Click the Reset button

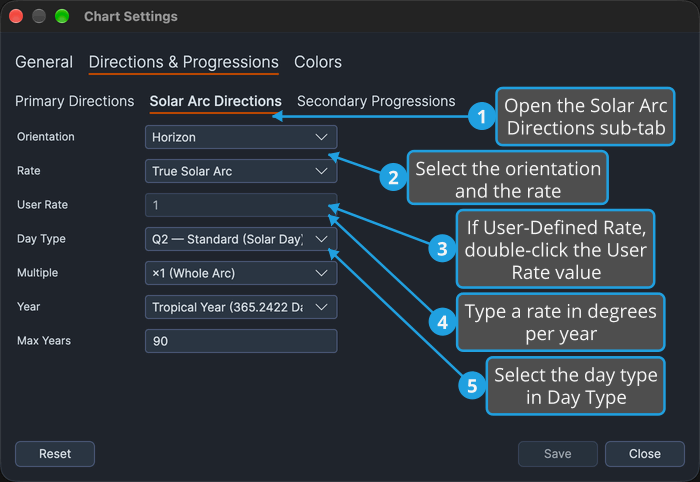tap(55, 454)
